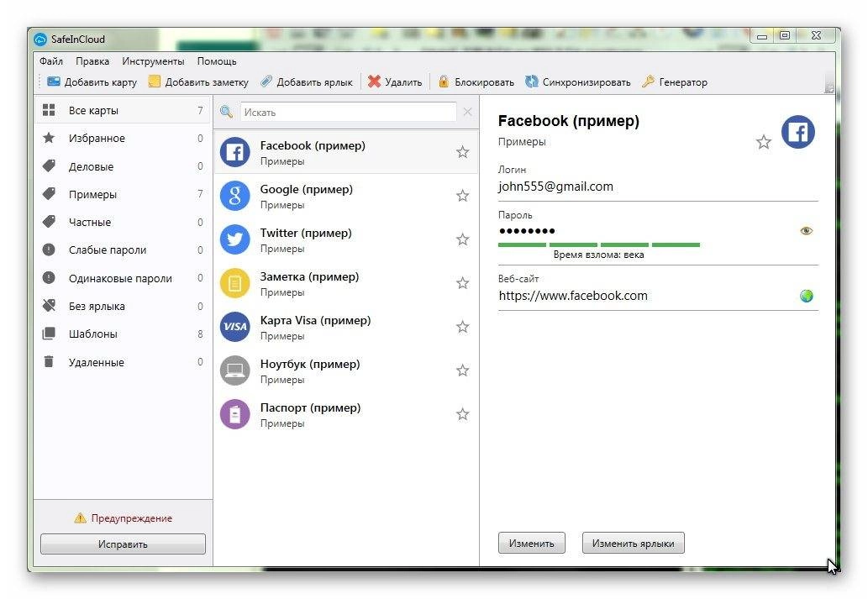
Task: Click the Add card toolbar icon
Action: tap(54, 81)
